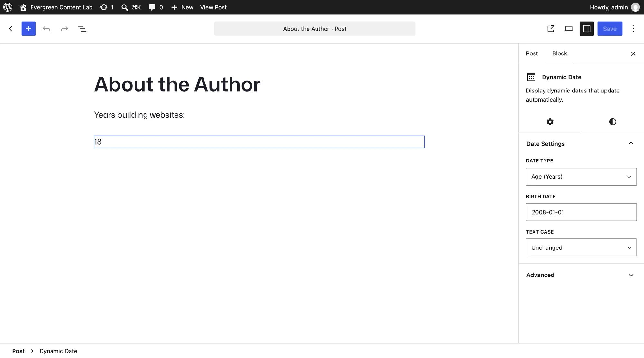Open the Text Case dropdown

581,247
